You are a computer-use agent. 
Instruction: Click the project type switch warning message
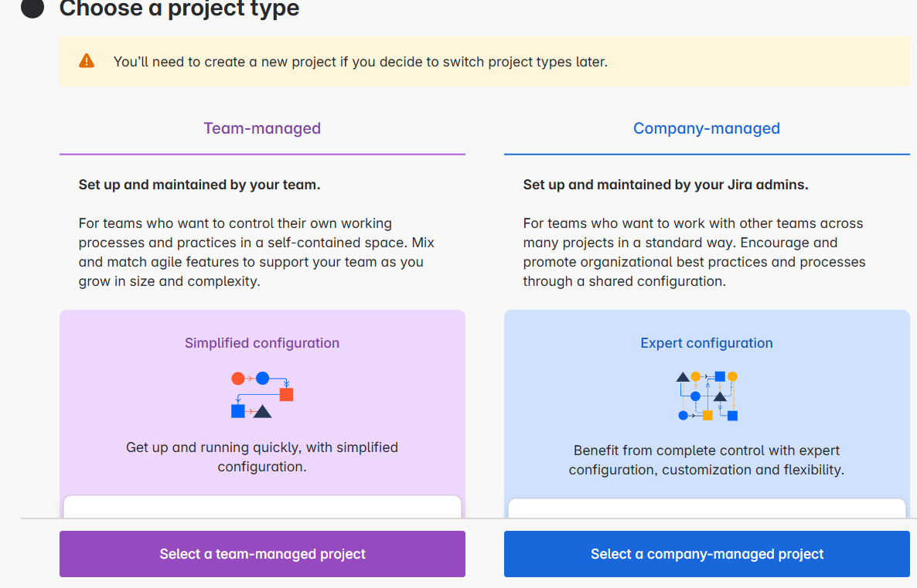[x=360, y=62]
